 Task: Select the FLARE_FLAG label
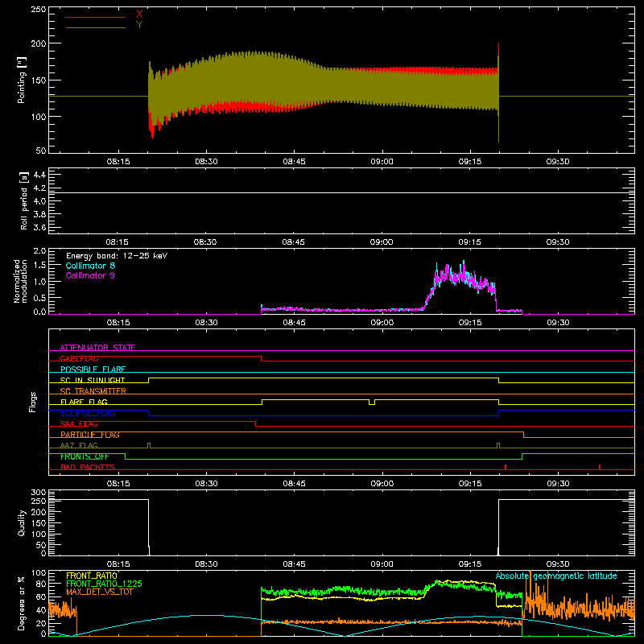click(x=84, y=402)
